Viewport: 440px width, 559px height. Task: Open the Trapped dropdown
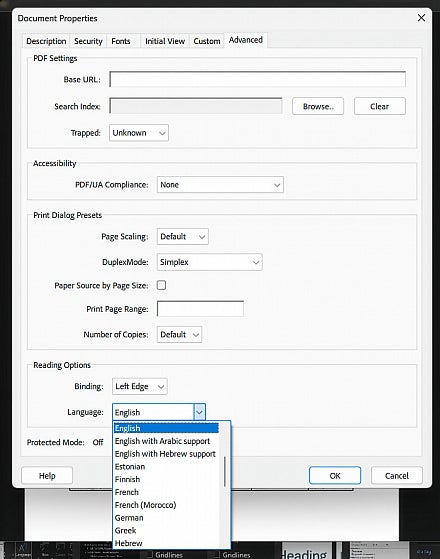[x=139, y=133]
